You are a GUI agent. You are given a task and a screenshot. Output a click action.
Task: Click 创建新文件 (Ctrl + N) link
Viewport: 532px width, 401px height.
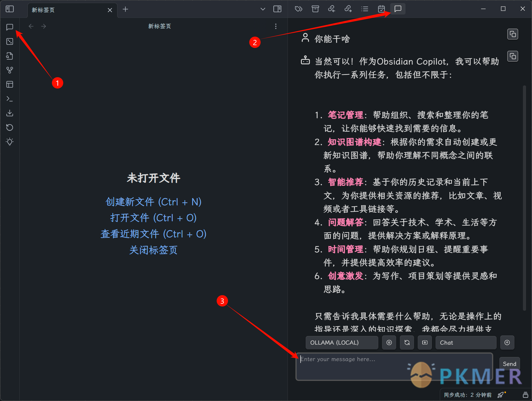point(153,202)
